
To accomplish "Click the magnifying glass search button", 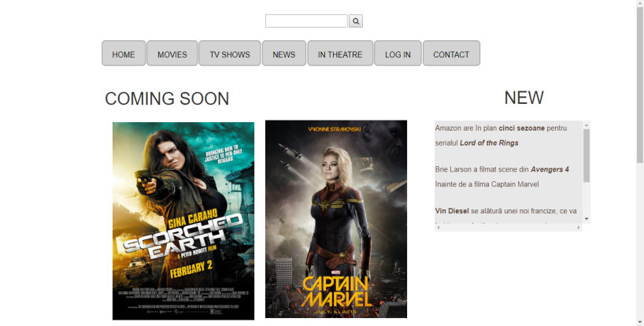I will (356, 21).
